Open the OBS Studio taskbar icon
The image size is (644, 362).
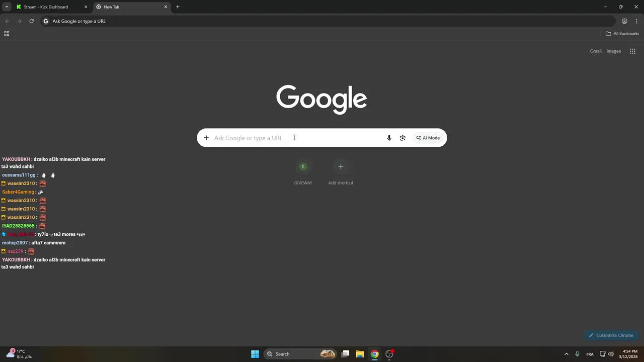[x=389, y=354]
